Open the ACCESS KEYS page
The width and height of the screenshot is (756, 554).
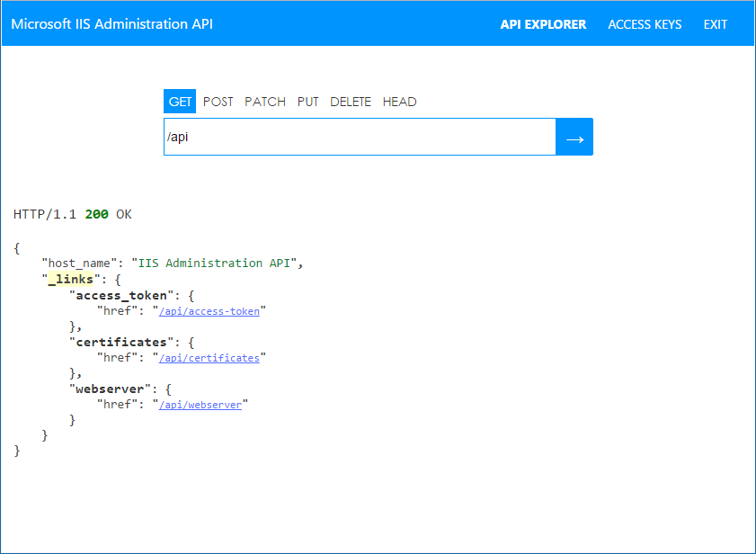pyautogui.click(x=645, y=24)
